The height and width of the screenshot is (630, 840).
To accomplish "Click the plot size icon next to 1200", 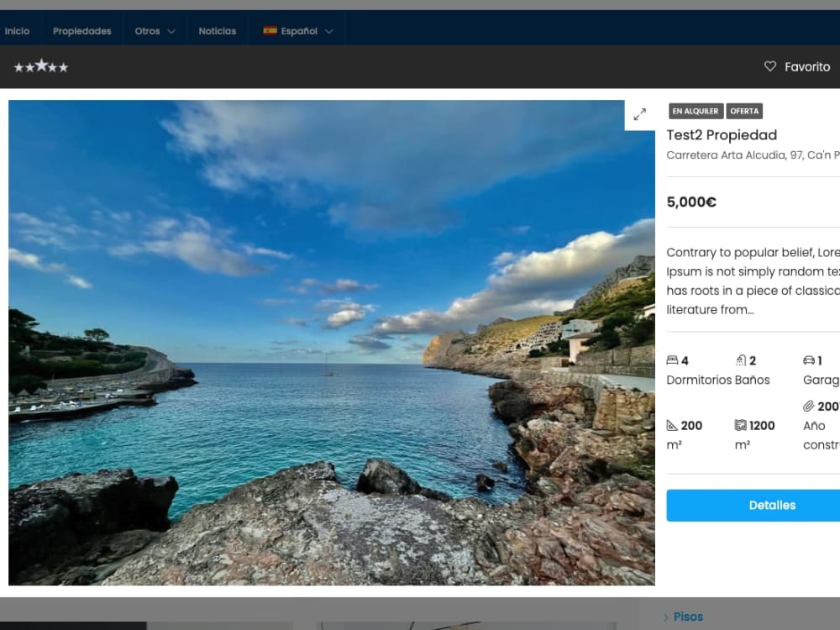I will click(x=740, y=425).
